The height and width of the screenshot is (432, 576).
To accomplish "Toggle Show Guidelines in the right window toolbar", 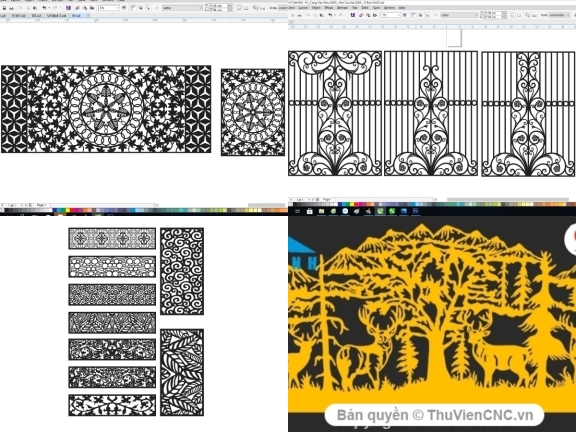I will (x=427, y=15).
